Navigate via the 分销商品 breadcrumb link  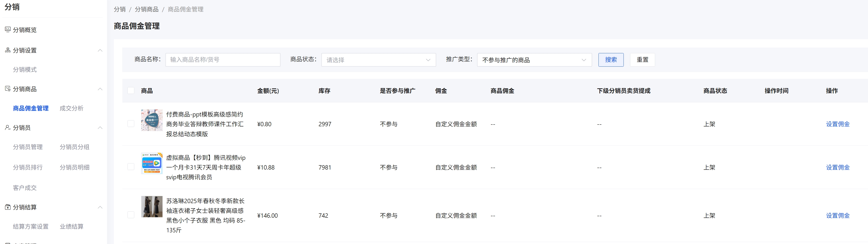click(147, 9)
